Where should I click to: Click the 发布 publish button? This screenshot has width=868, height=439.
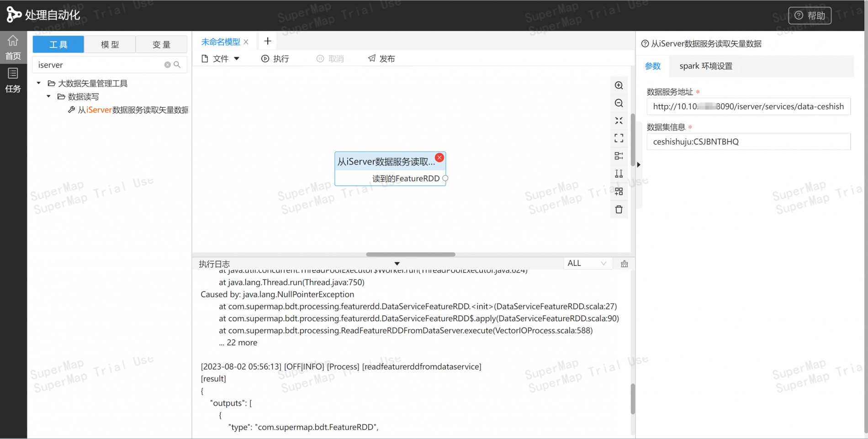(x=381, y=58)
